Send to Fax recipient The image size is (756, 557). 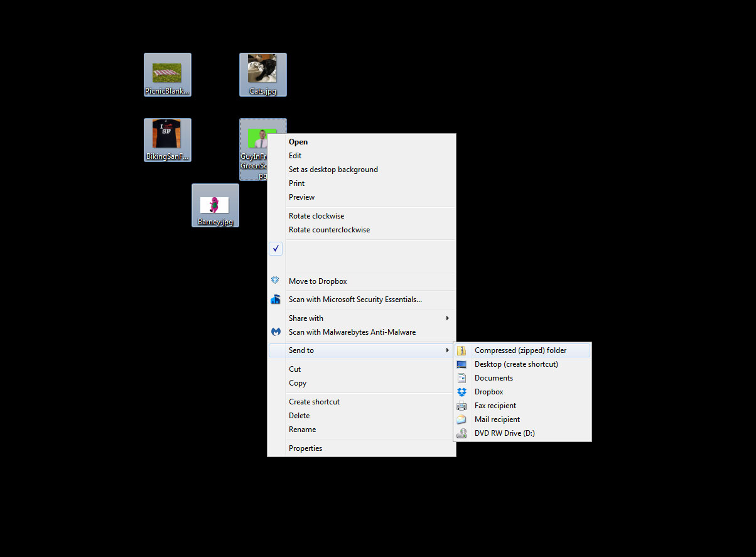pos(522,406)
